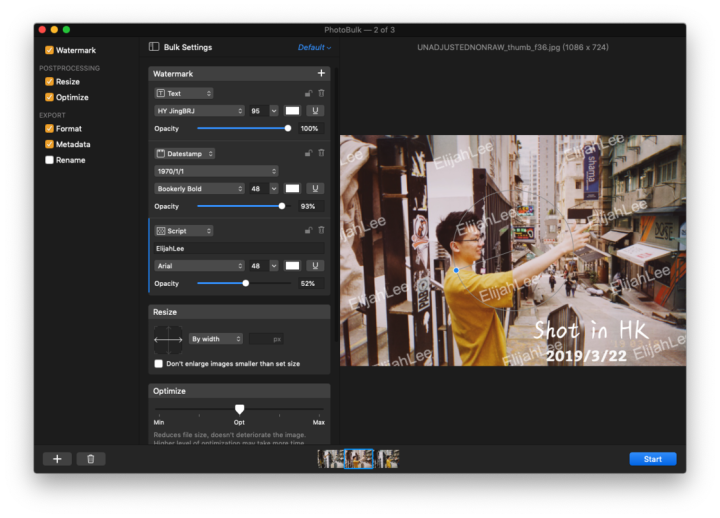Viewport: 720px width, 518px height.
Task: Adjust Datestamp opacity slider at 93%
Action: click(x=281, y=206)
